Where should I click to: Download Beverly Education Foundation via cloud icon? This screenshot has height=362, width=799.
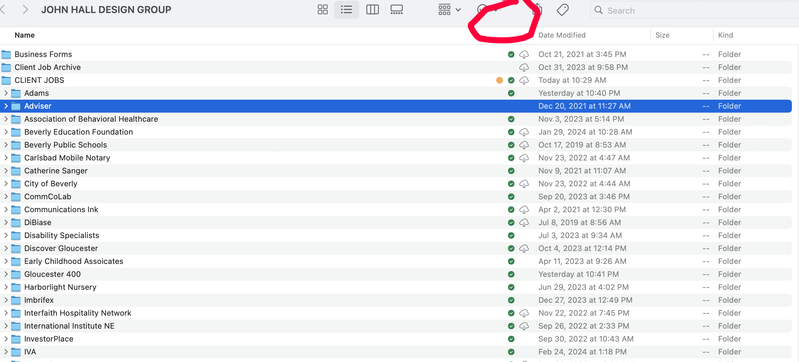pyautogui.click(x=524, y=132)
